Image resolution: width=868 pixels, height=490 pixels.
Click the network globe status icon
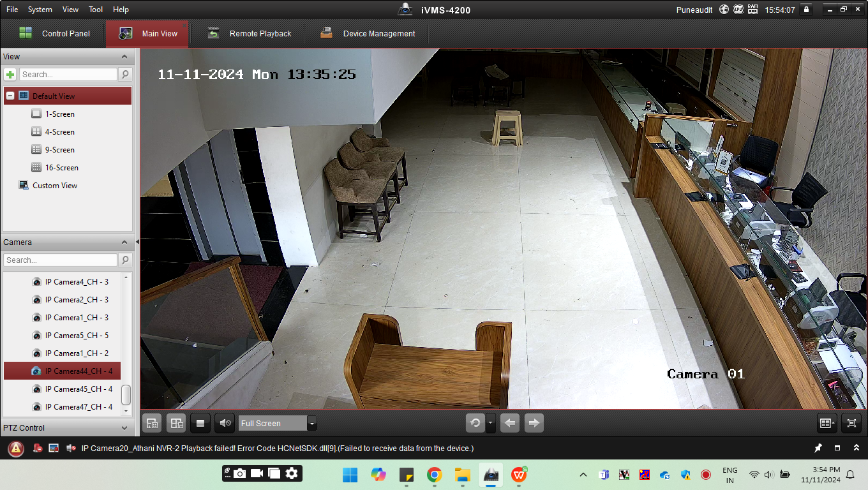tap(724, 10)
